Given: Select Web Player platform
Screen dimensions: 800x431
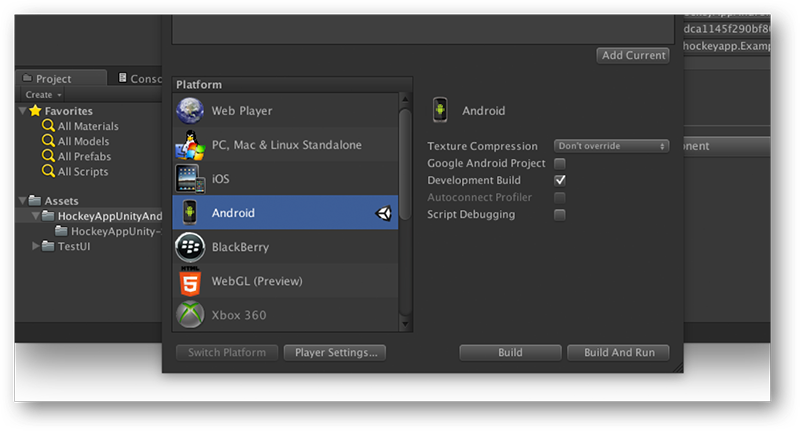Looking at the screenshot, I should tap(285, 111).
